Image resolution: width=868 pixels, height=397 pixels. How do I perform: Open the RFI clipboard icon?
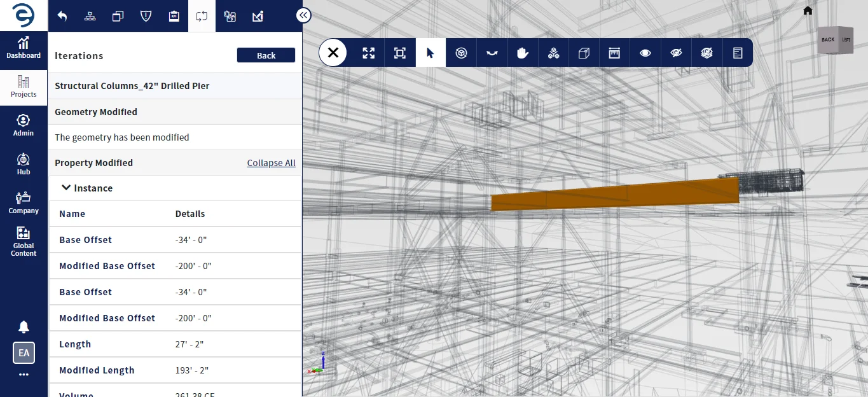pyautogui.click(x=174, y=16)
